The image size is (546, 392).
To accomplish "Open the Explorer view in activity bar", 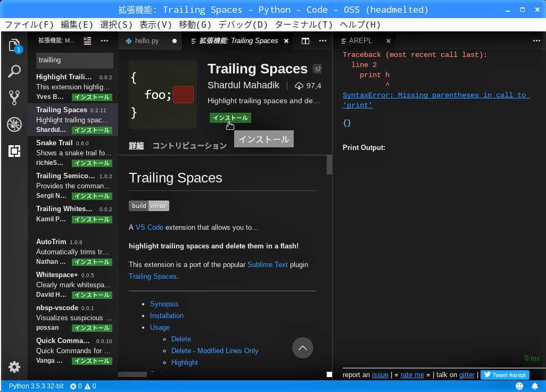I will click(x=14, y=46).
